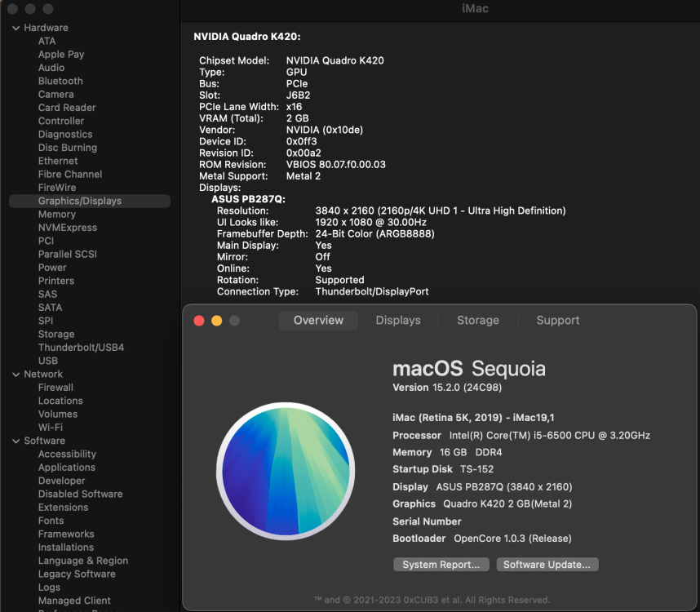Collapse the Network section chevron

point(16,375)
